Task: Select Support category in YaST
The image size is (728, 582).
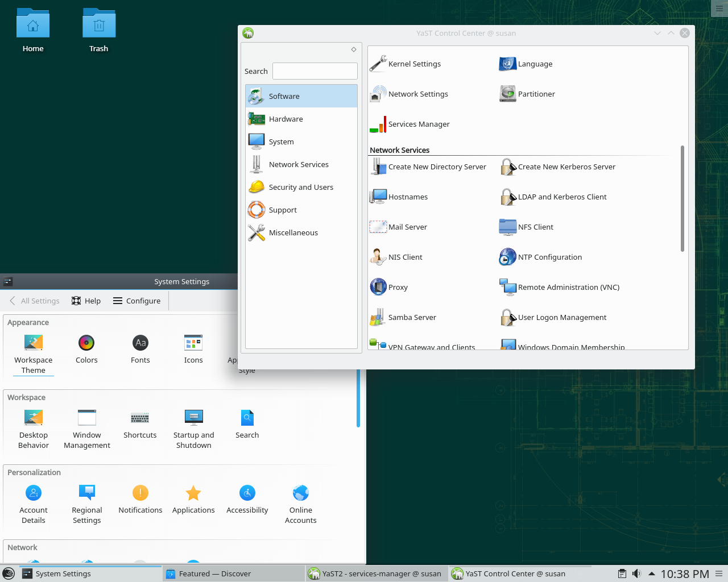Action: [x=301, y=210]
